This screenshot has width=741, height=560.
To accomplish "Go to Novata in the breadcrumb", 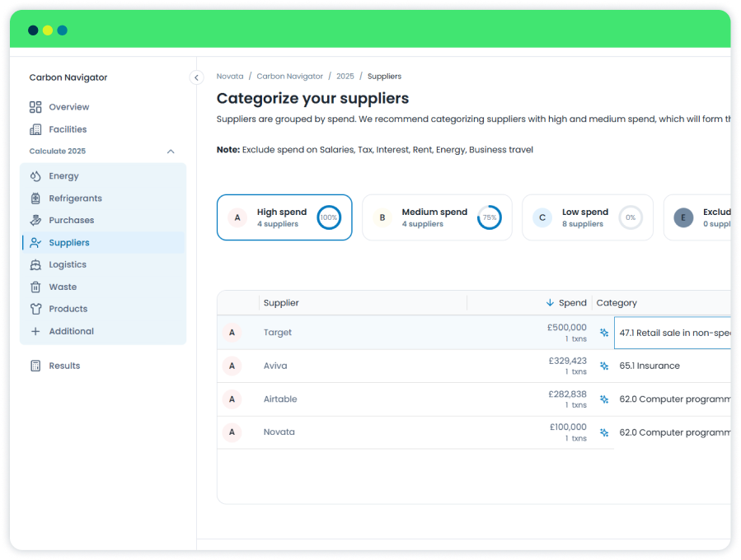I will point(230,77).
